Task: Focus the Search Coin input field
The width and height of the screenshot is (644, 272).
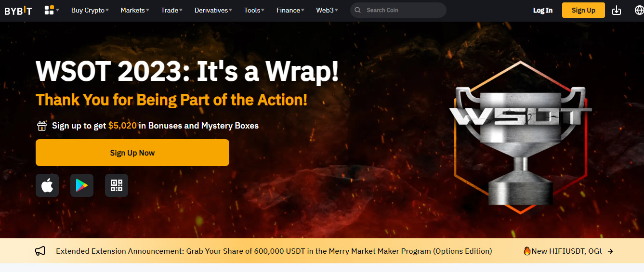Action: 398,10
